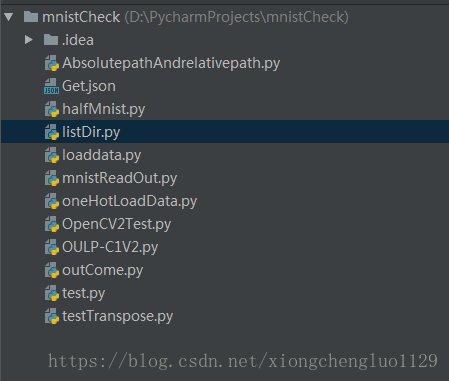Select OpenCV2Test.py file

tap(116, 224)
